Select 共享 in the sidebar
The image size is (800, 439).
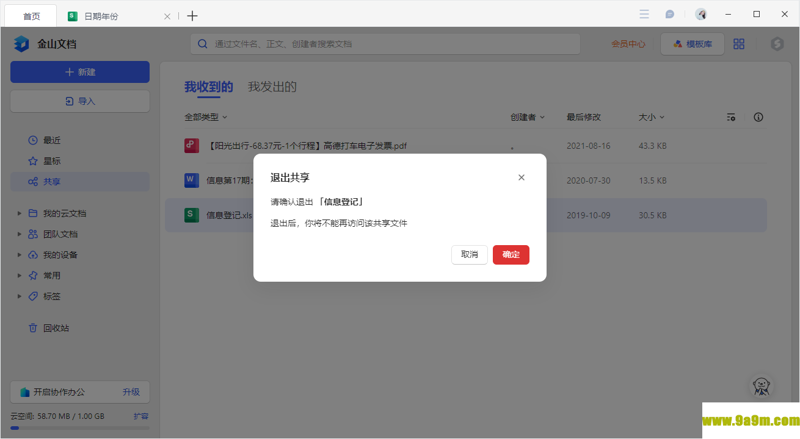tap(80, 182)
